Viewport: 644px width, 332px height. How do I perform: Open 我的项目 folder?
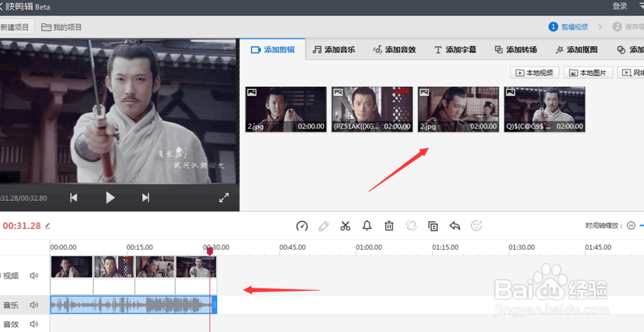(x=62, y=27)
